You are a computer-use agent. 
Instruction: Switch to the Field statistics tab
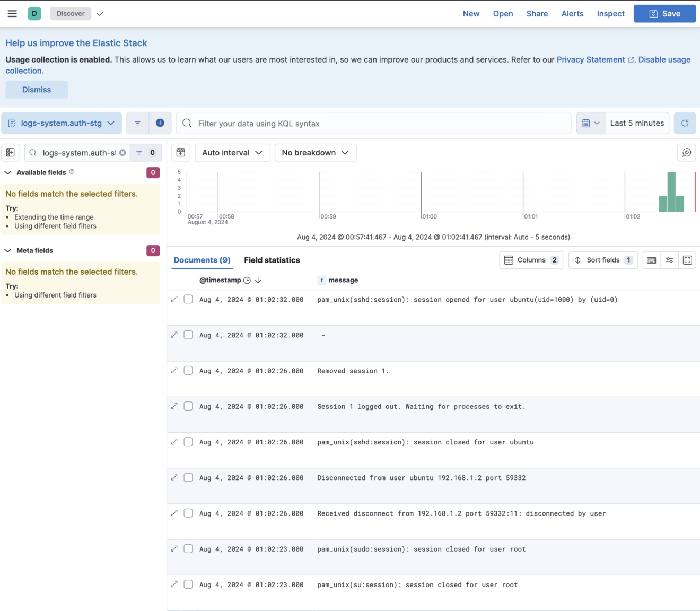(x=272, y=260)
